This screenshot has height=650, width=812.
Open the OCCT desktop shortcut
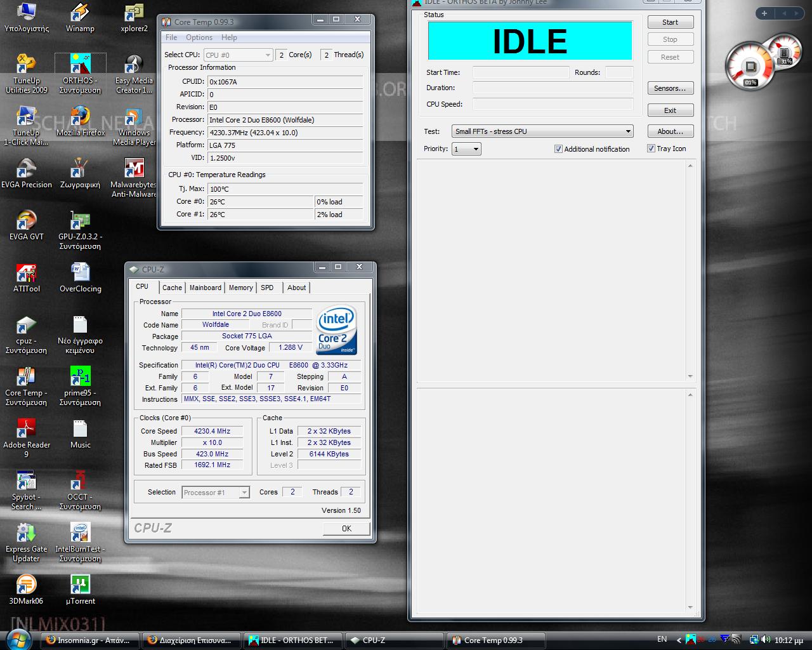(x=80, y=491)
